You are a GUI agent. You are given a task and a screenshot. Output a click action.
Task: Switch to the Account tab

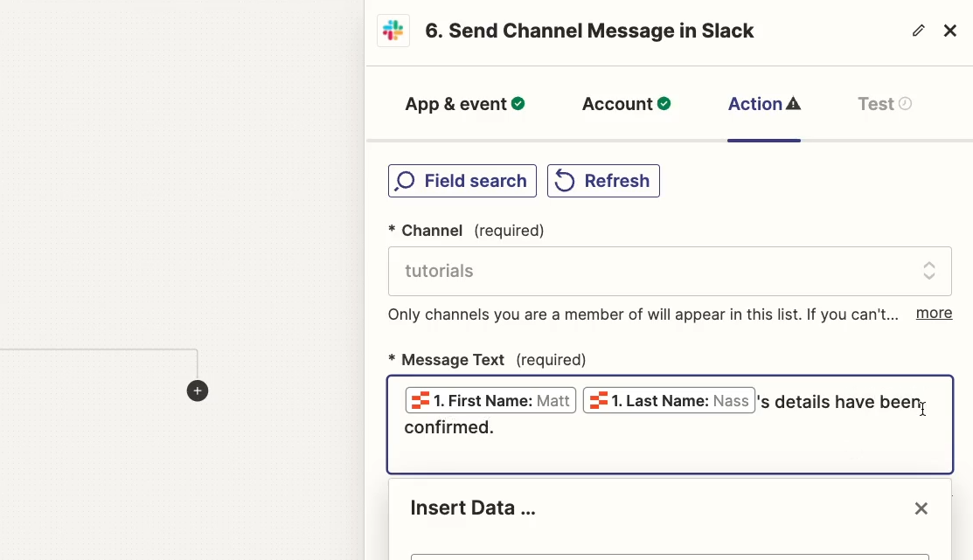626,104
